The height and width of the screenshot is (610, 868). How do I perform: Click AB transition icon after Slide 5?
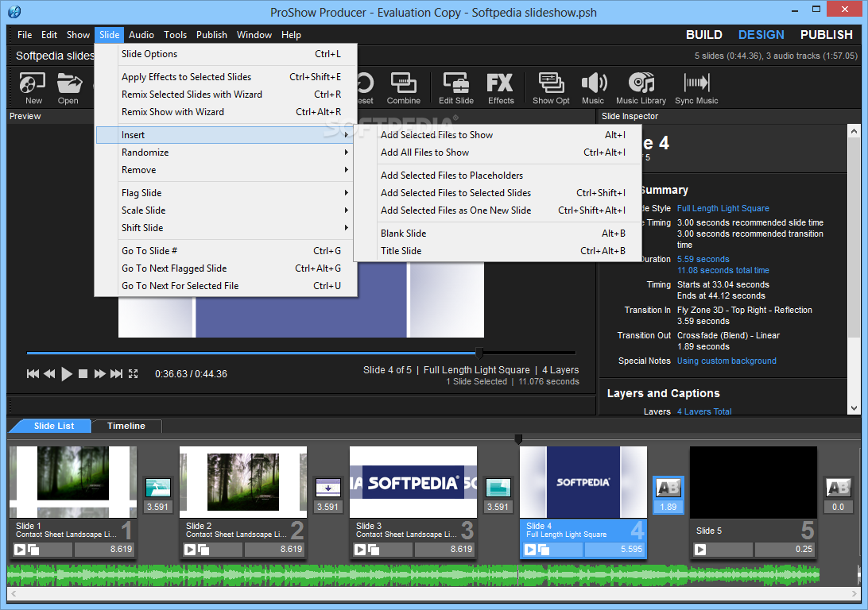[838, 488]
